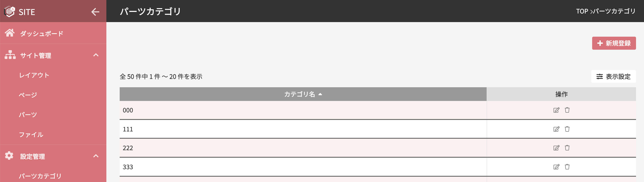Select the ページ sidebar item
This screenshot has width=644, height=182.
tap(28, 95)
